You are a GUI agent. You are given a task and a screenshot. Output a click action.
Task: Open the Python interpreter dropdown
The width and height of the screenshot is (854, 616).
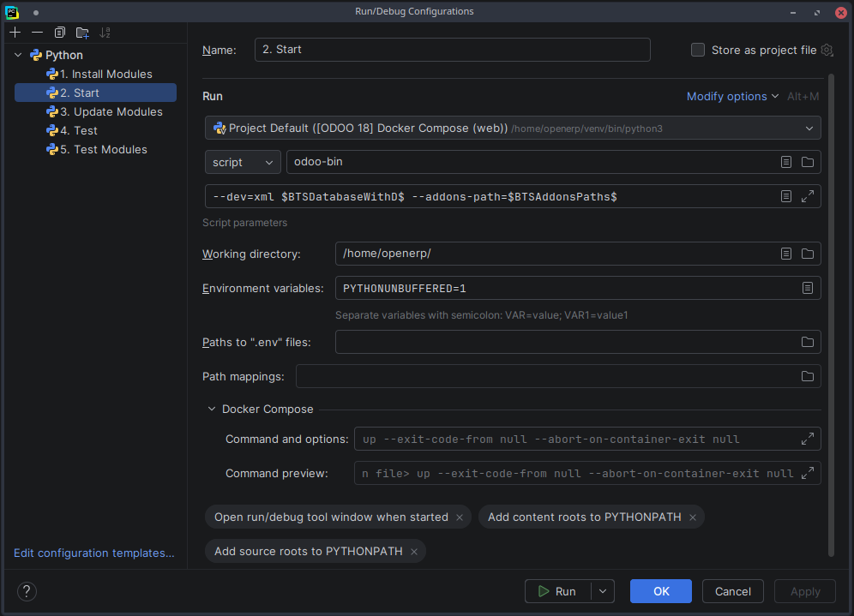(x=513, y=129)
